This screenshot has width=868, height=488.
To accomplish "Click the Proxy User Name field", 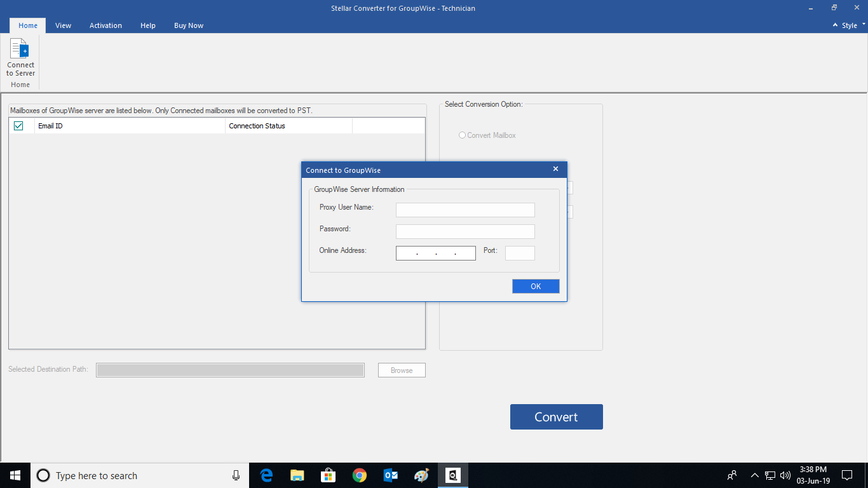I will tap(465, 210).
